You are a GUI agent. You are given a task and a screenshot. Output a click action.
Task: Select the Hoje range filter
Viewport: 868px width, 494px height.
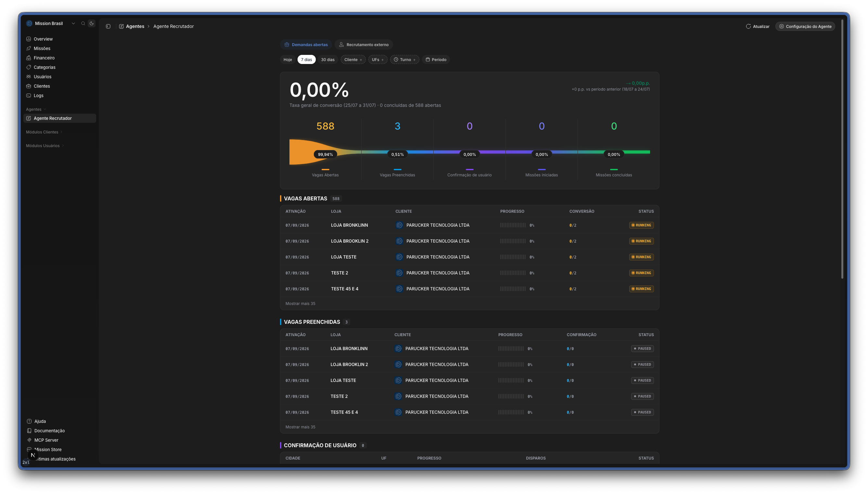pyautogui.click(x=288, y=60)
